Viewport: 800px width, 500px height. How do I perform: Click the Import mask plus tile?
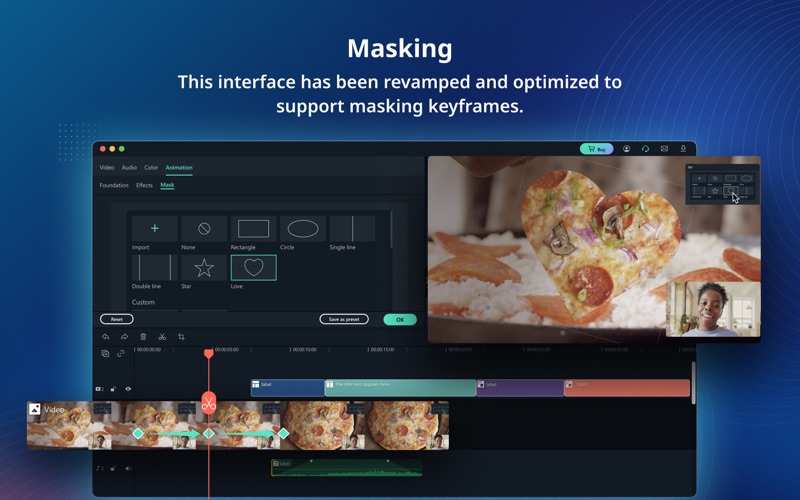click(155, 229)
